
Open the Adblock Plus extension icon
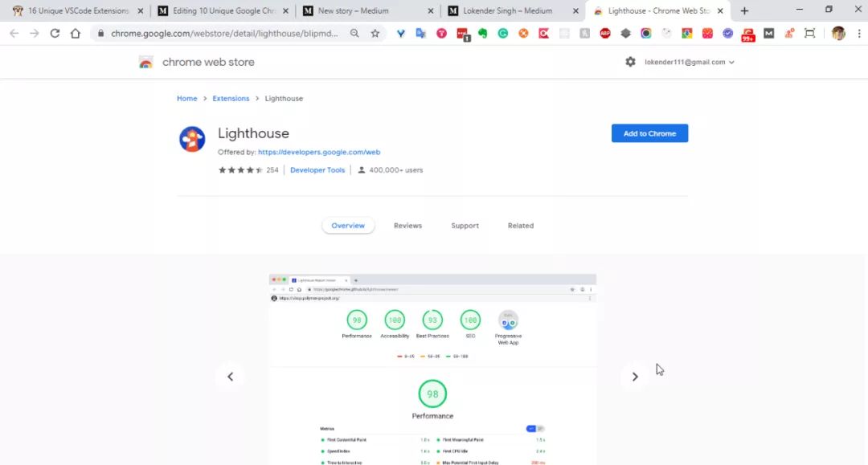[x=605, y=33]
